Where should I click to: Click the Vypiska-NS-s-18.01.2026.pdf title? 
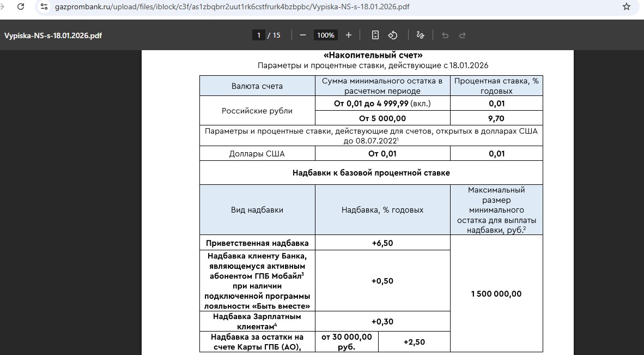click(x=53, y=35)
